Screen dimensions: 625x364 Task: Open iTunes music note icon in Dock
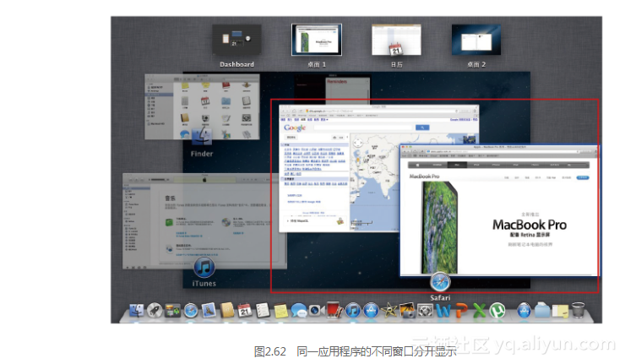(353, 310)
